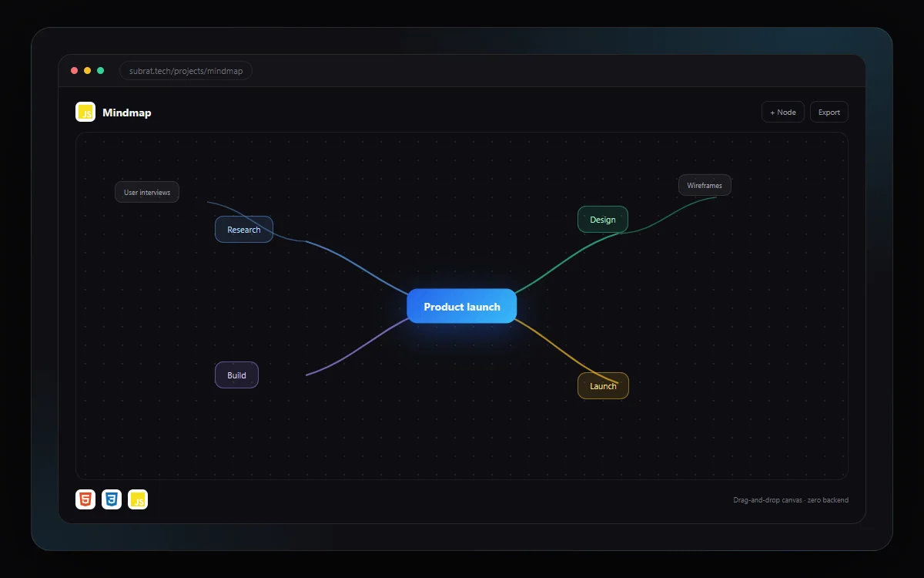Click the Mindmap title text
Viewport: 924px width, 578px height.
127,113
